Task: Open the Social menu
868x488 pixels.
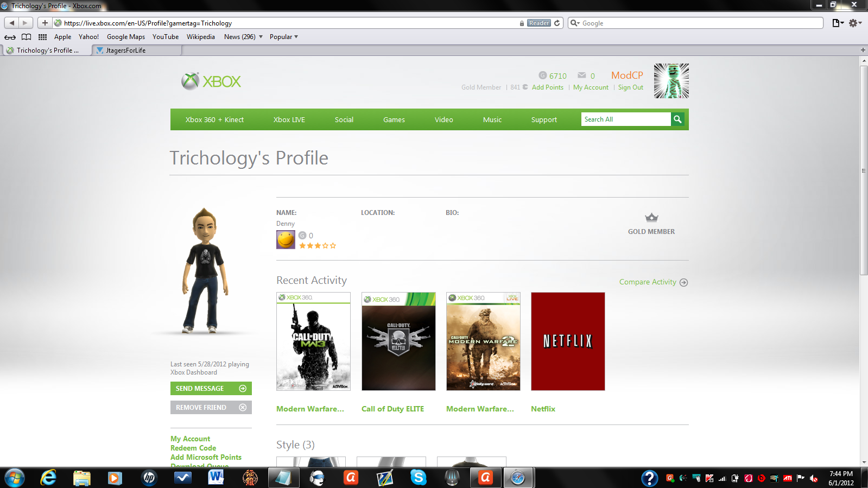Action: (344, 119)
